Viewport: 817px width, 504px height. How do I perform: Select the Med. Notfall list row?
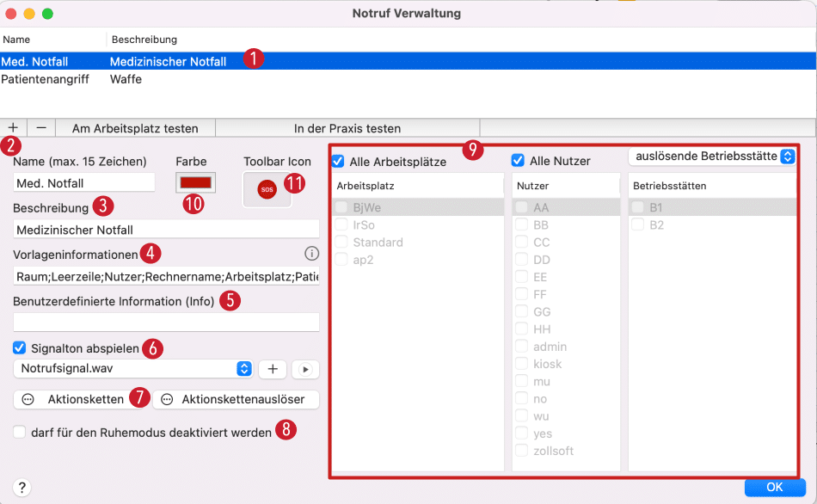408,62
